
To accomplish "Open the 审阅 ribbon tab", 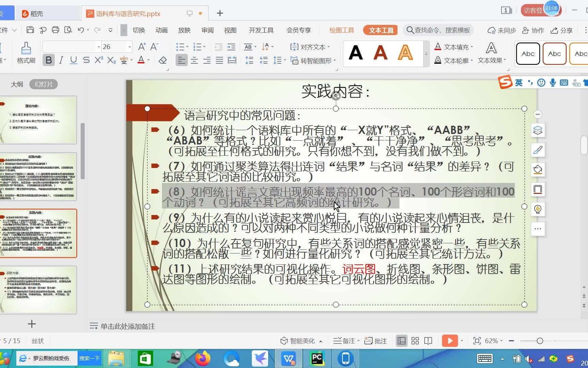I will tap(208, 30).
